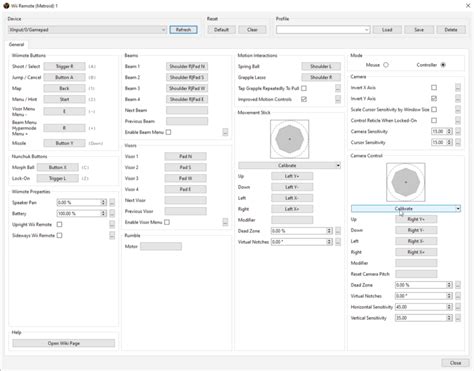The width and height of the screenshot is (474, 371).
Task: Adjust Movement Stick Virtual Notches spinner
Action: point(329,242)
